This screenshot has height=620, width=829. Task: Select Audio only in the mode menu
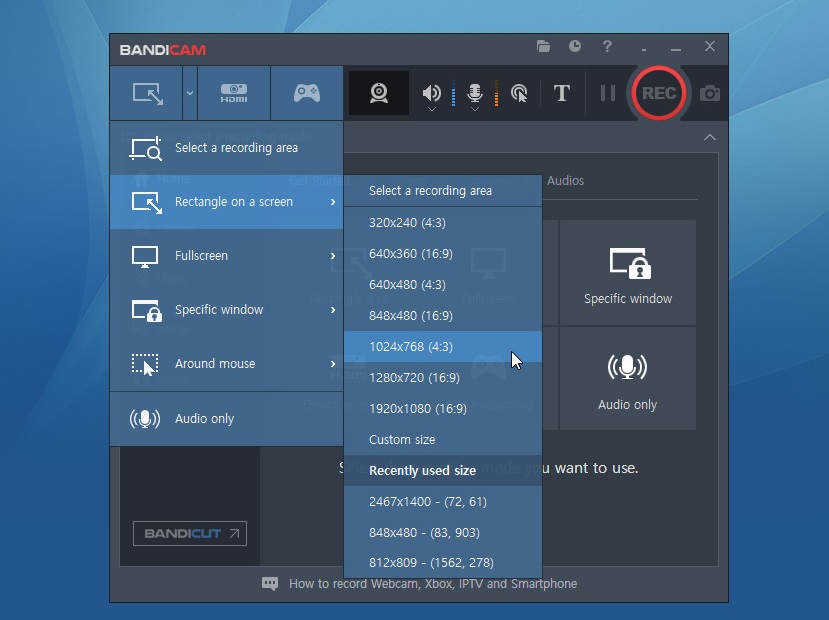tap(226, 419)
